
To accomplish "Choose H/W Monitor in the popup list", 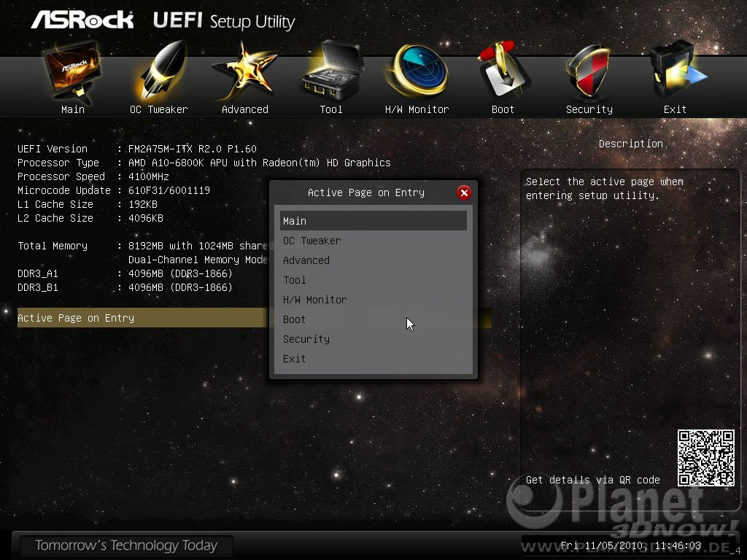I will (x=373, y=300).
